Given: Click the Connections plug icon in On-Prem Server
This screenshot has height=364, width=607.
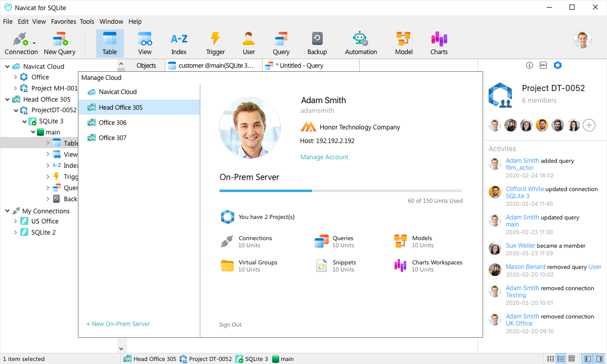Looking at the screenshot, I should click(227, 242).
